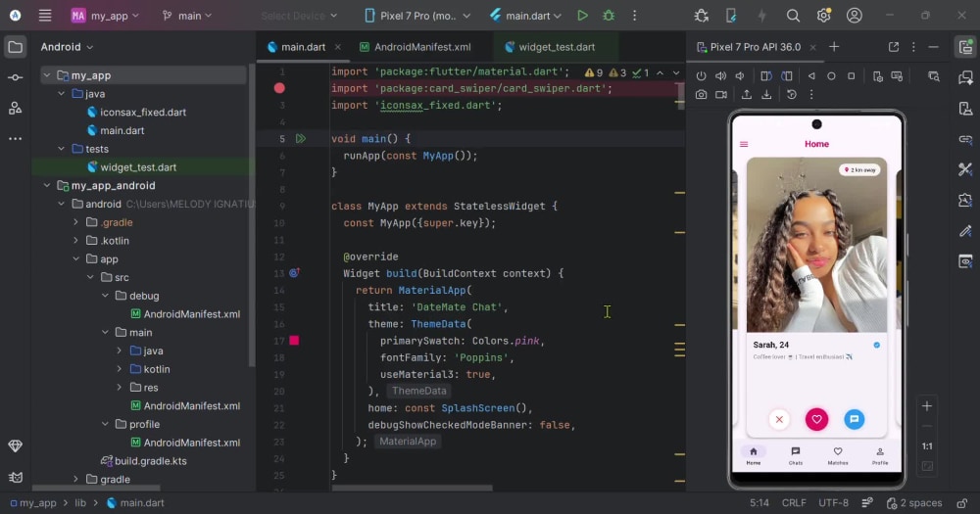
Task: Open the main branch dropdown
Action: click(186, 16)
